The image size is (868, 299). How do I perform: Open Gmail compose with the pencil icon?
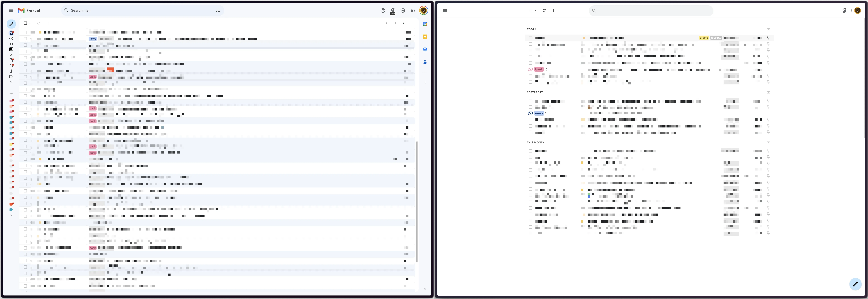pos(11,24)
